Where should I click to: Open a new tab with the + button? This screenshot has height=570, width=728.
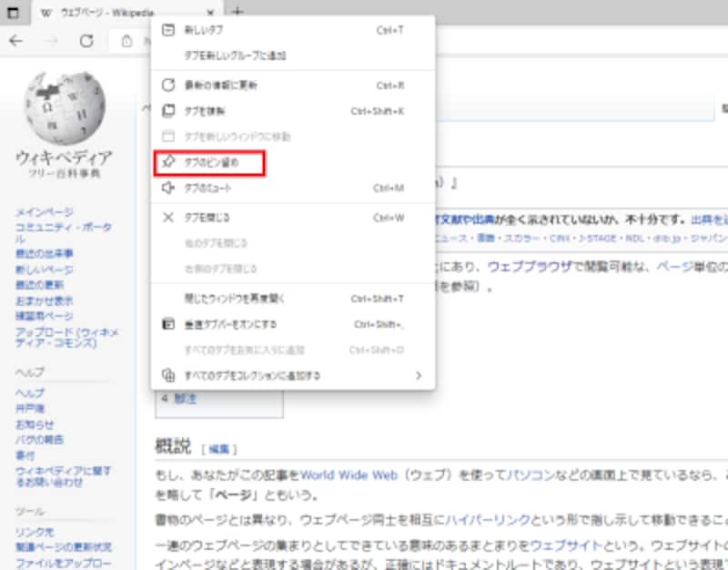[236, 13]
